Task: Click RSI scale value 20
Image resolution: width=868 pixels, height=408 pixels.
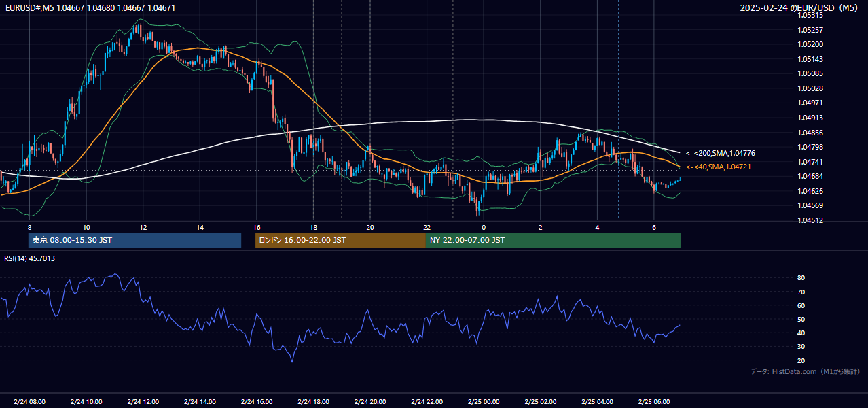Action: point(801,361)
